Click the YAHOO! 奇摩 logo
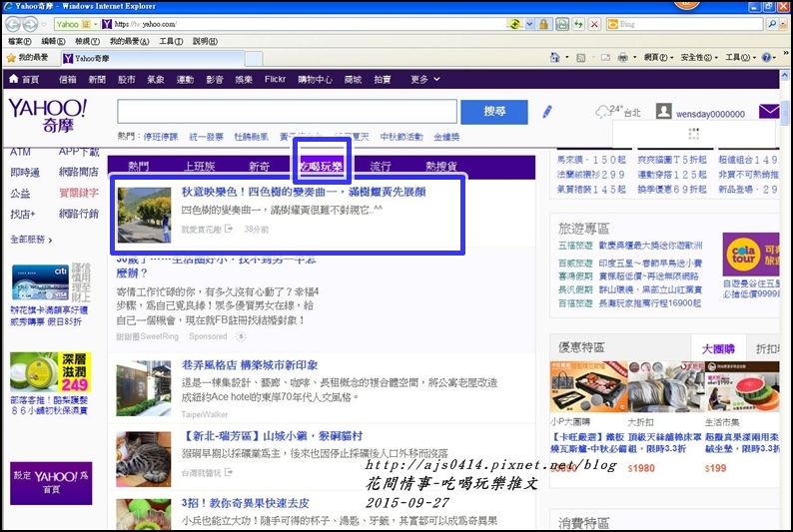Image resolution: width=793 pixels, height=532 pixels. [48, 116]
